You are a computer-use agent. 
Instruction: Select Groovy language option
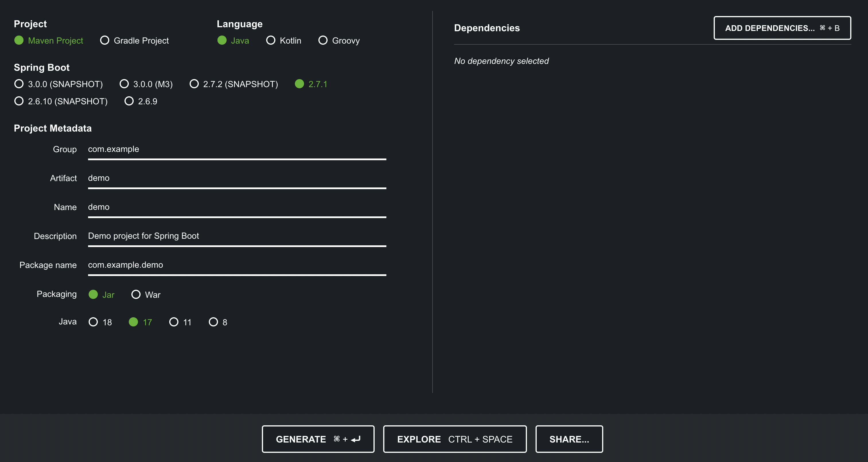[323, 40]
